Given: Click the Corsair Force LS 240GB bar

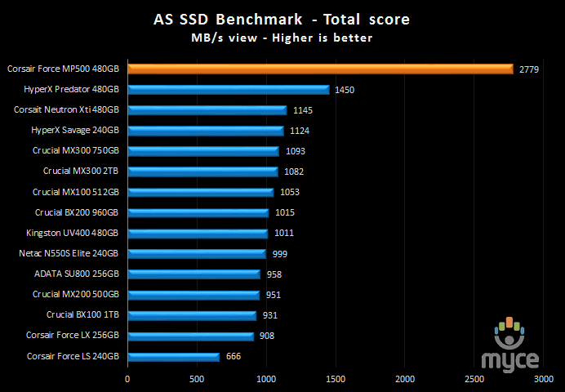Looking at the screenshot, I should pyautogui.click(x=174, y=357).
